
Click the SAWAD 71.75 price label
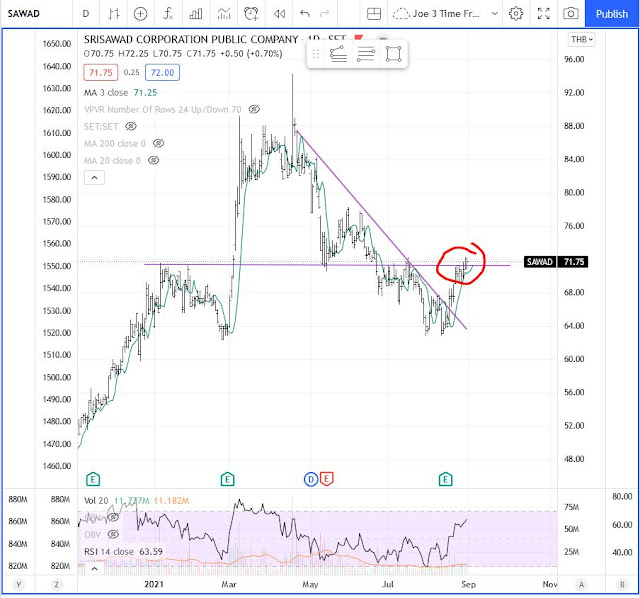click(556, 262)
